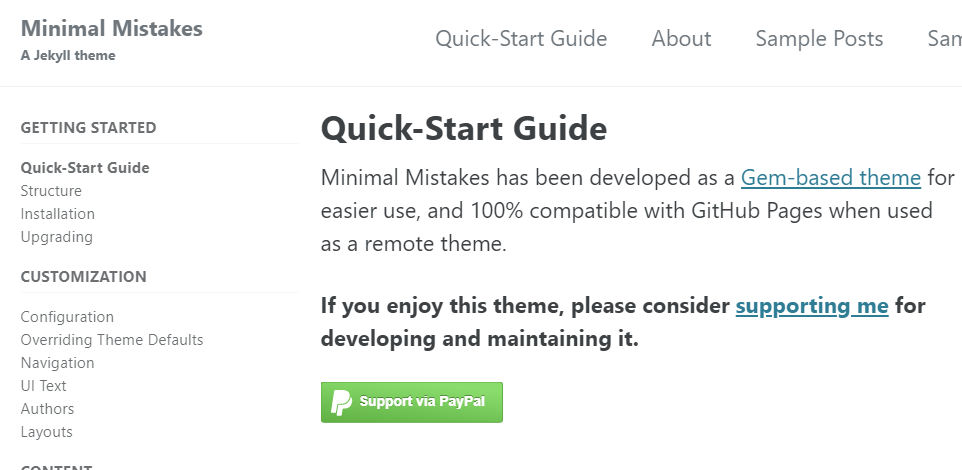The height and width of the screenshot is (470, 962).
Task: Follow the supporting me link
Action: pyautogui.click(x=812, y=306)
